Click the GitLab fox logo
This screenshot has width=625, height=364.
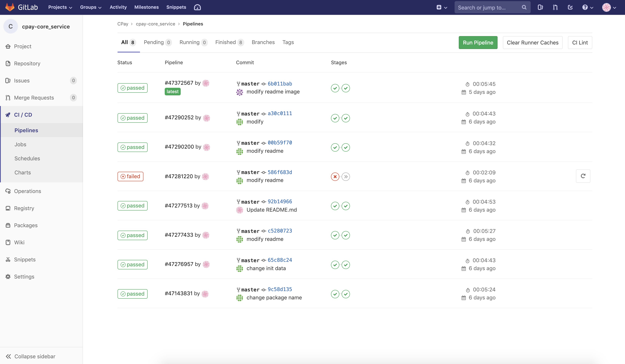click(x=10, y=7)
